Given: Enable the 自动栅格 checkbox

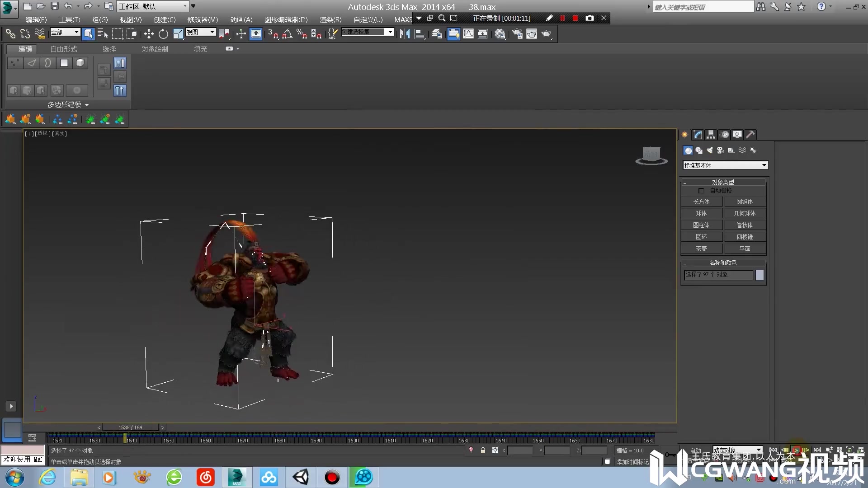Looking at the screenshot, I should click(702, 190).
